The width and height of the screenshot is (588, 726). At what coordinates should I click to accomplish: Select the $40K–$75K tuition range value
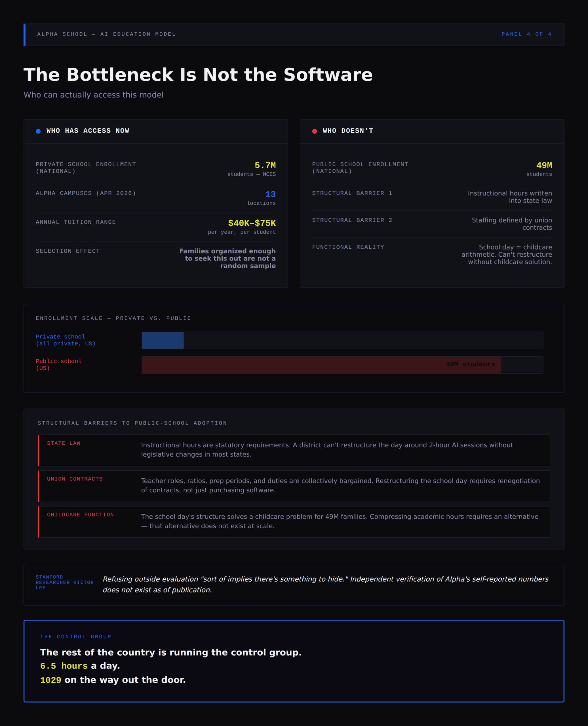click(x=252, y=223)
